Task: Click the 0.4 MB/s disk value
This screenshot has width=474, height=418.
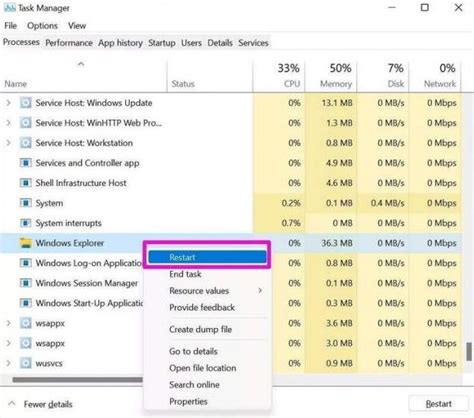Action: point(387,203)
